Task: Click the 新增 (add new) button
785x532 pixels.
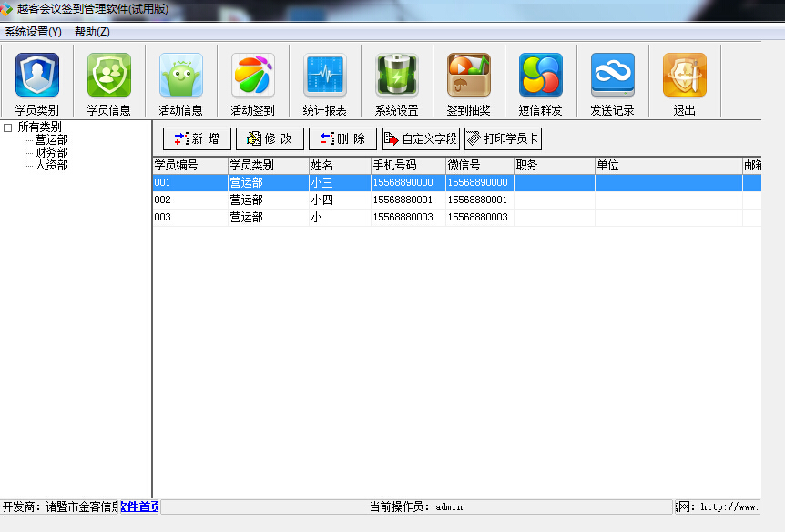Action: [197, 138]
